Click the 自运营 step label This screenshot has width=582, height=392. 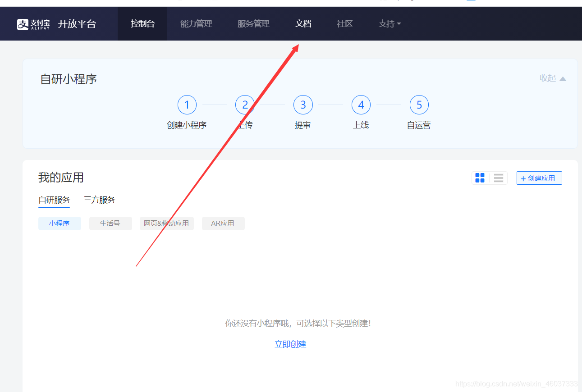point(419,125)
